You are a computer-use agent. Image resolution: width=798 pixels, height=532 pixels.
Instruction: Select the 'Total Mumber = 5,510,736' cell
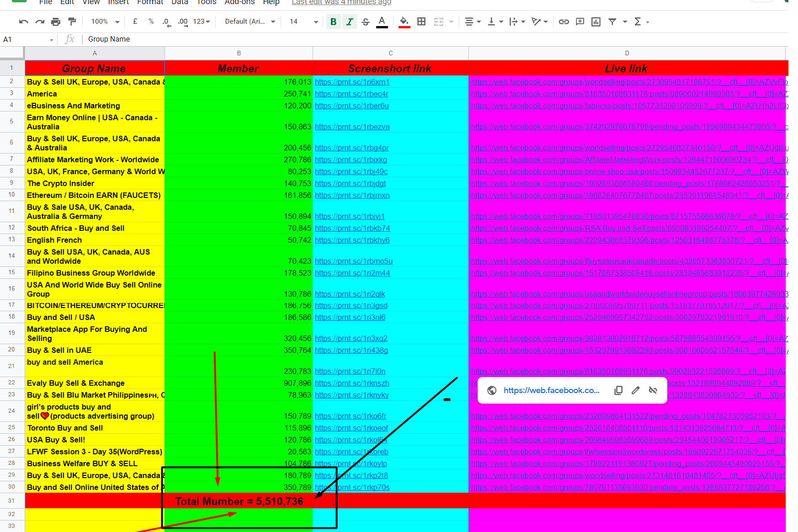pos(239,501)
